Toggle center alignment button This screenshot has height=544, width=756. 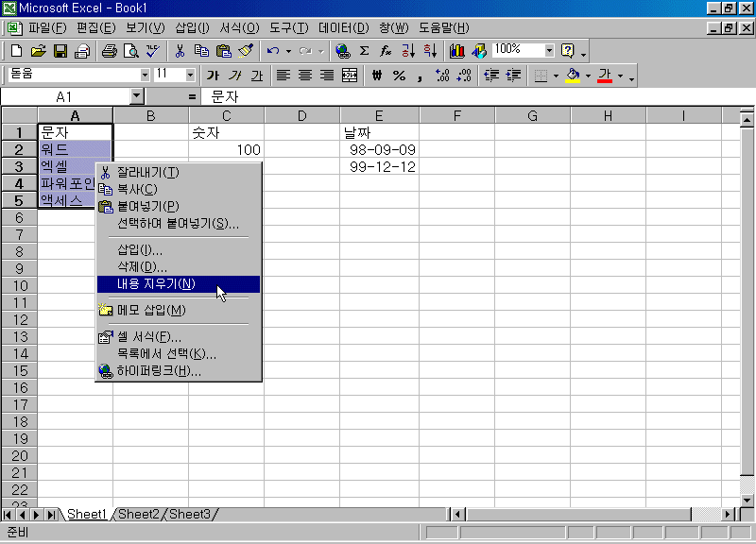point(305,76)
